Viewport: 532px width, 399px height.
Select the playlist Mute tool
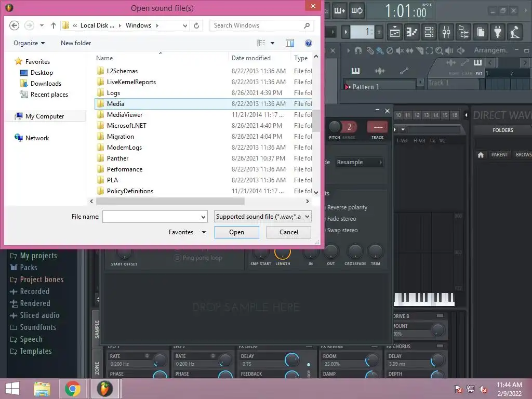(x=400, y=51)
